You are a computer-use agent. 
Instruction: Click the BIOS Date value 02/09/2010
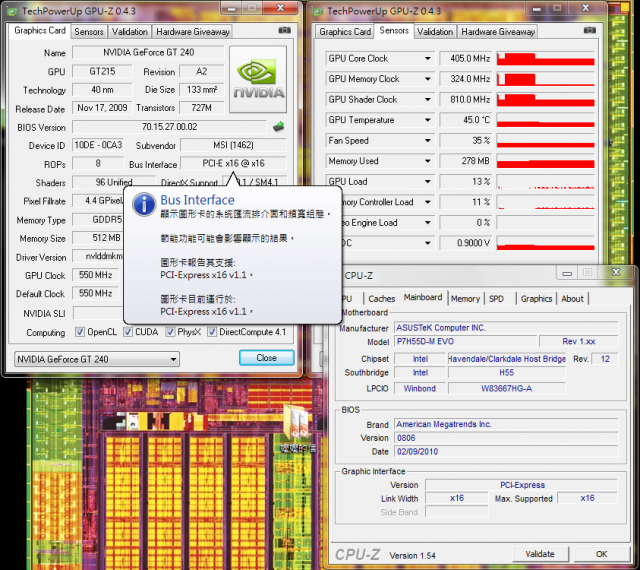pos(506,452)
